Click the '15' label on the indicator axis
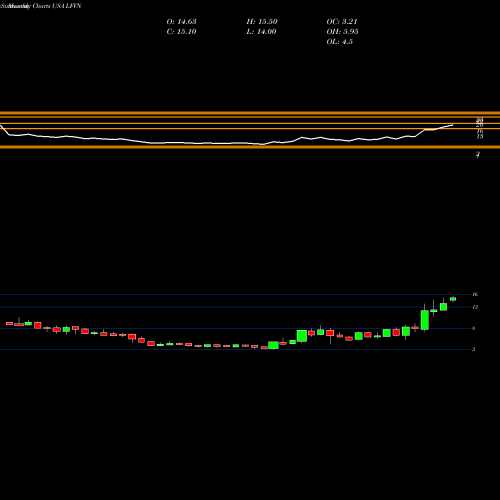 tap(480, 136)
